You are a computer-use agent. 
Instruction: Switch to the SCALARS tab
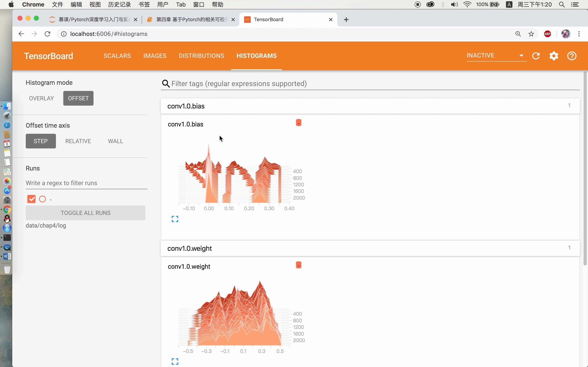pos(117,56)
